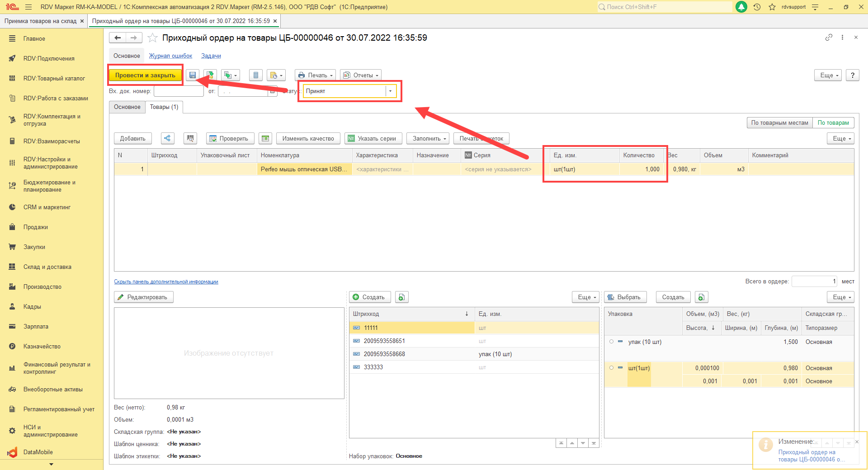Click the Редактировать button

click(144, 297)
